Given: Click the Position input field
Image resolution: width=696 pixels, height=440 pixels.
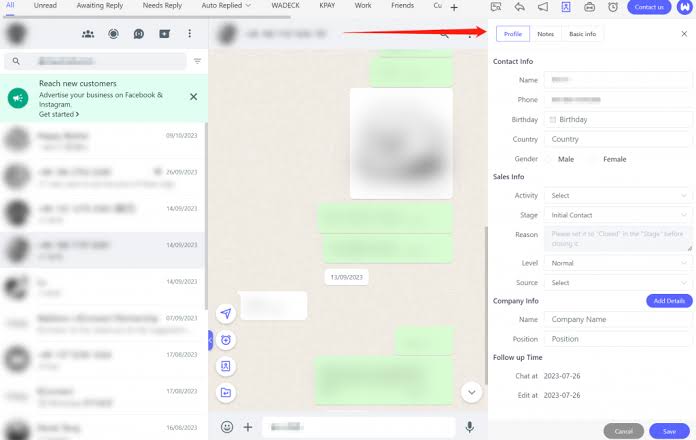Looking at the screenshot, I should coord(618,339).
